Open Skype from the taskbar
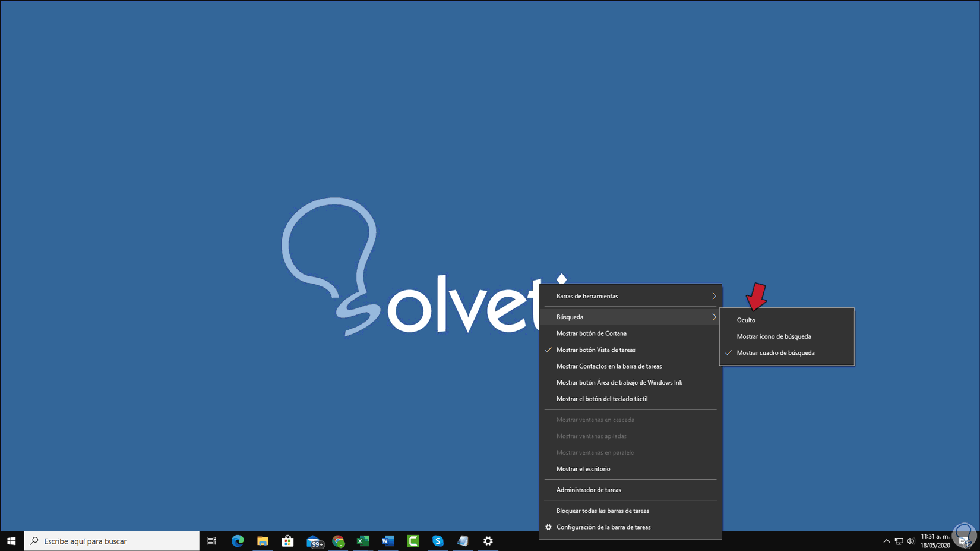Viewport: 980px width, 551px height. (438, 541)
